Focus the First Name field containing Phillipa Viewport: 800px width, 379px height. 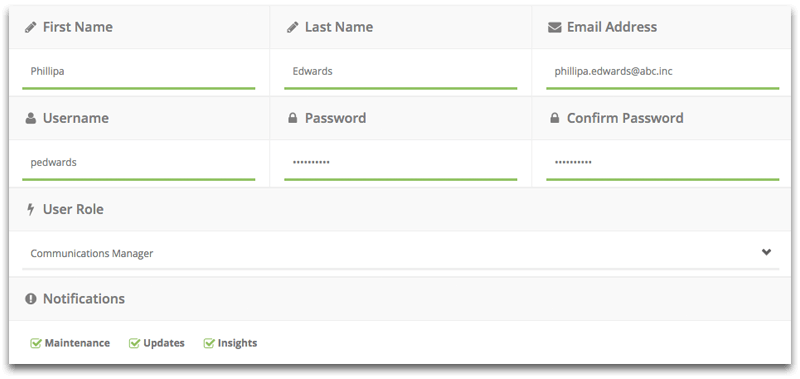[138, 72]
